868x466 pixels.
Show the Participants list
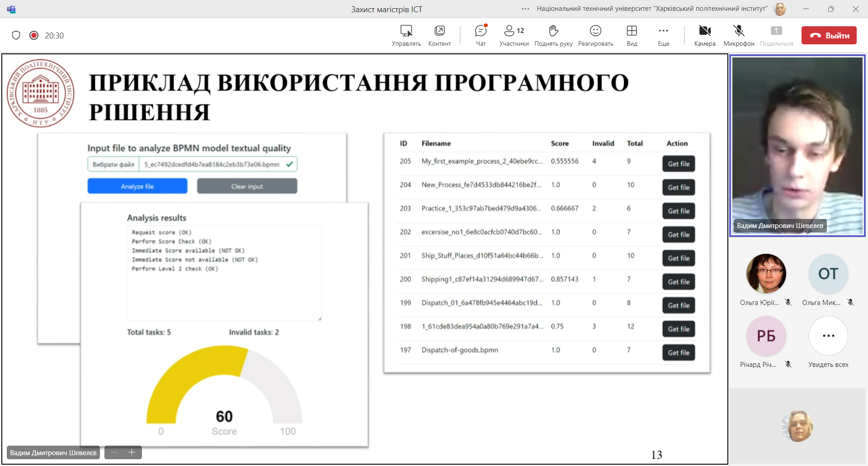(x=514, y=35)
